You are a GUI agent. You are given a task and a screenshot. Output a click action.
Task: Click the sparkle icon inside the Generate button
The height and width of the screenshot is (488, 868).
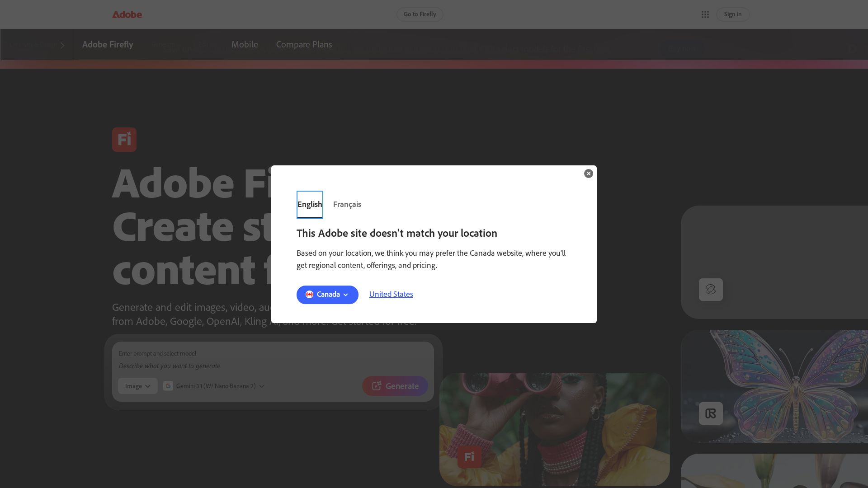[x=377, y=386]
